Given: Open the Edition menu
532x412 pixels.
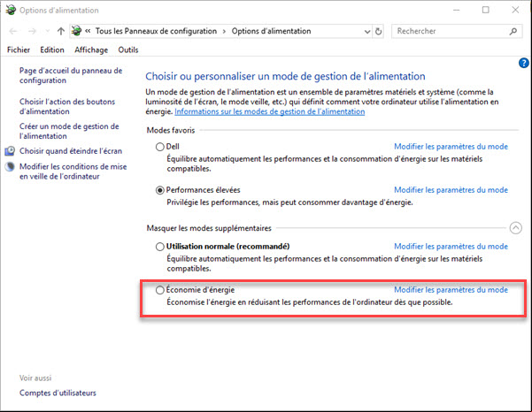Looking at the screenshot, I should point(52,50).
